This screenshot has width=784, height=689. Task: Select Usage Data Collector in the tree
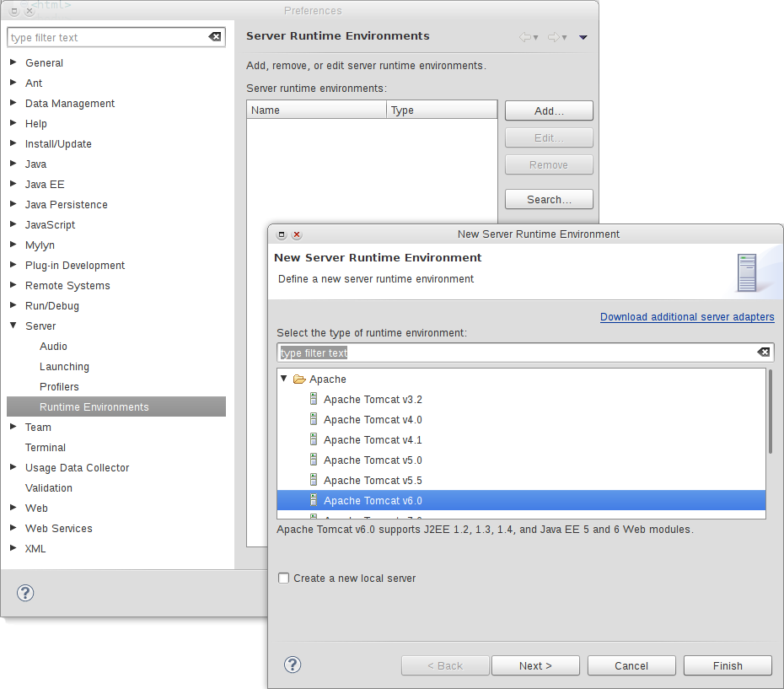click(78, 468)
